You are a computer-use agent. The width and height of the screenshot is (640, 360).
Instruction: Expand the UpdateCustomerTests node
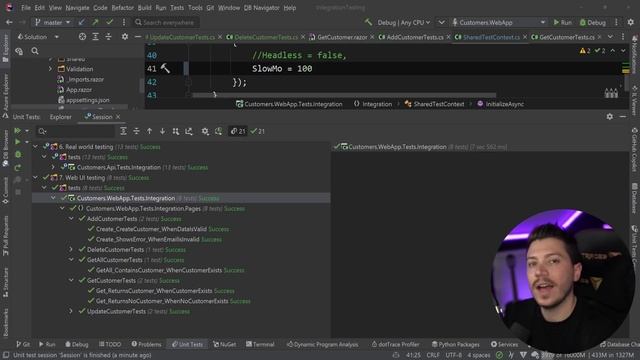click(71, 311)
